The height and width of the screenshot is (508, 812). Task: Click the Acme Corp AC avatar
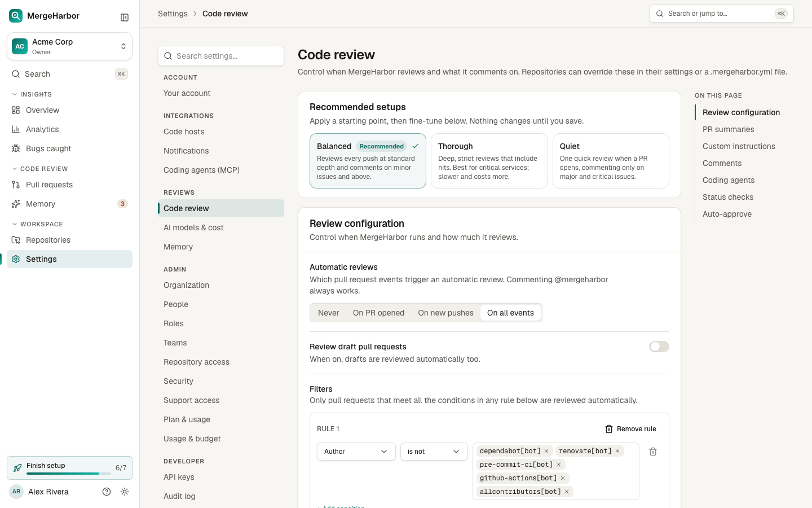click(20, 46)
